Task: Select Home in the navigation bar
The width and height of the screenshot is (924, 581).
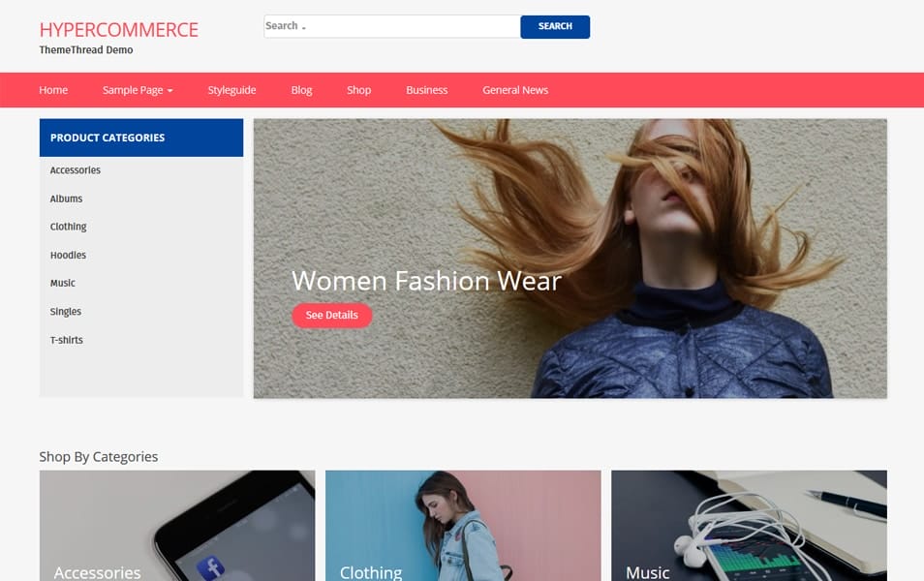Action: [x=53, y=89]
